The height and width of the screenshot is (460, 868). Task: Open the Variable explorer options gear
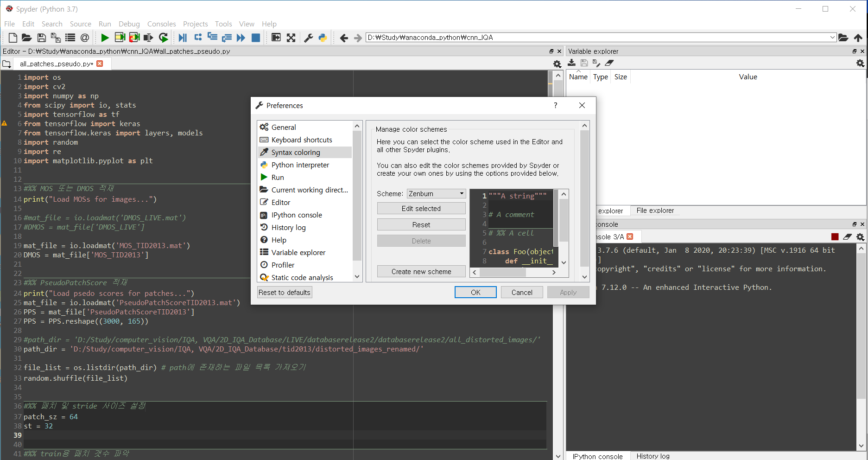click(x=860, y=63)
